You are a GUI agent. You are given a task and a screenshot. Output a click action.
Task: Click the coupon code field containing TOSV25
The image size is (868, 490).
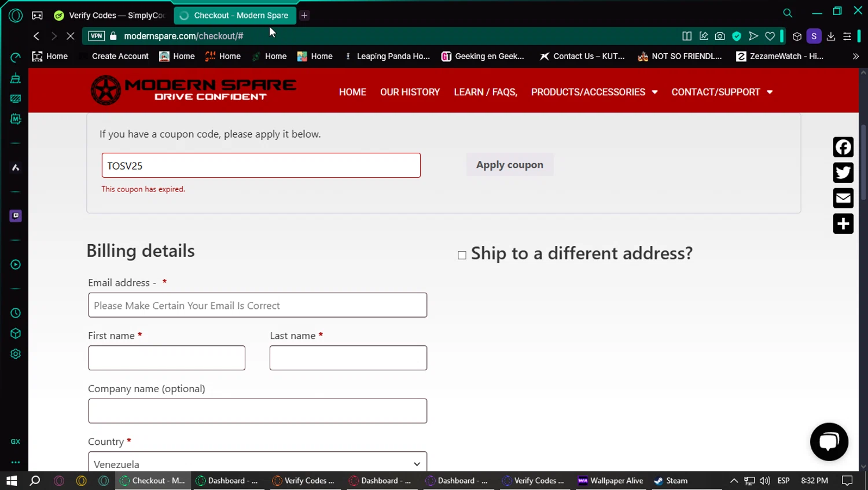point(261,165)
